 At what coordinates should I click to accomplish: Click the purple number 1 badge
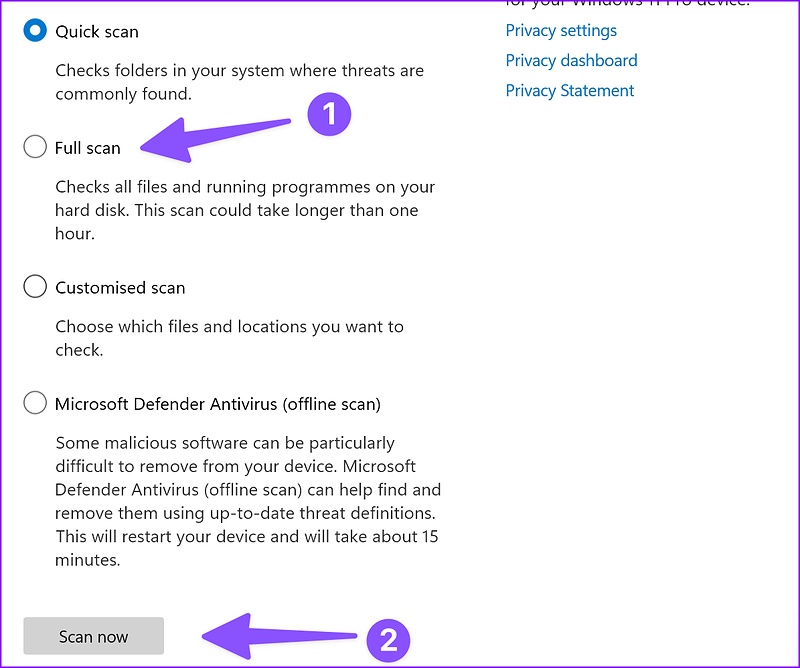(x=329, y=114)
